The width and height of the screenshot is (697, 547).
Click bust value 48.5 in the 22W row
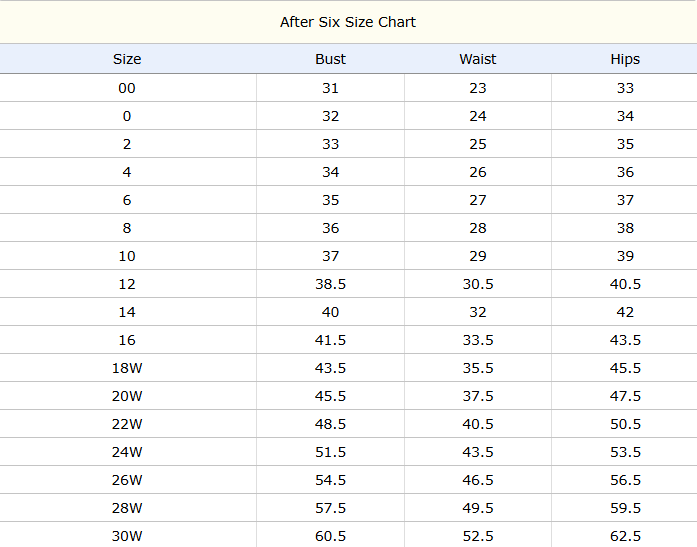(x=330, y=424)
